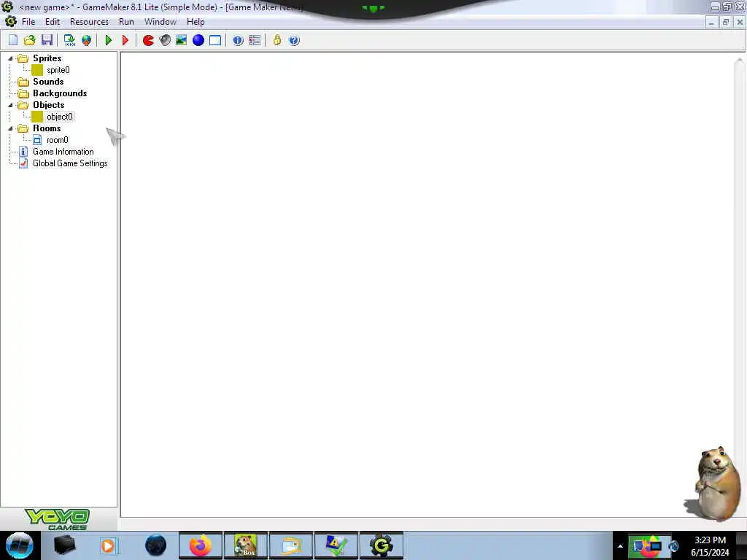Create a stand-alone executable
The image size is (747, 560).
69,41
